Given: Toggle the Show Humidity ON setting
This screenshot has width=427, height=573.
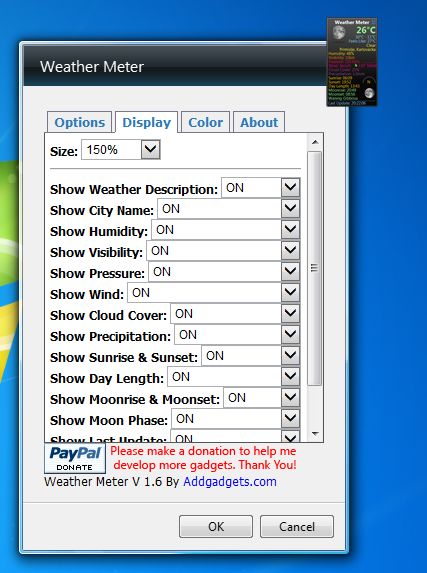Looking at the screenshot, I should coord(226,230).
